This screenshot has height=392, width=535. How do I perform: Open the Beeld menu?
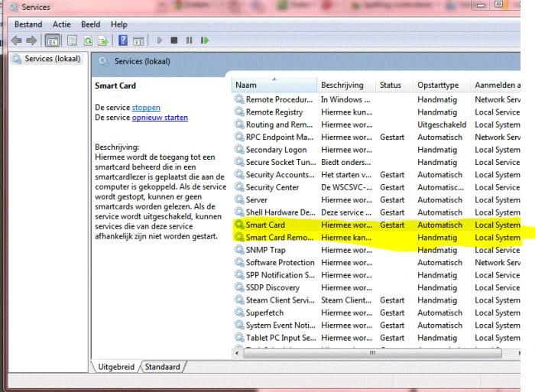point(91,24)
